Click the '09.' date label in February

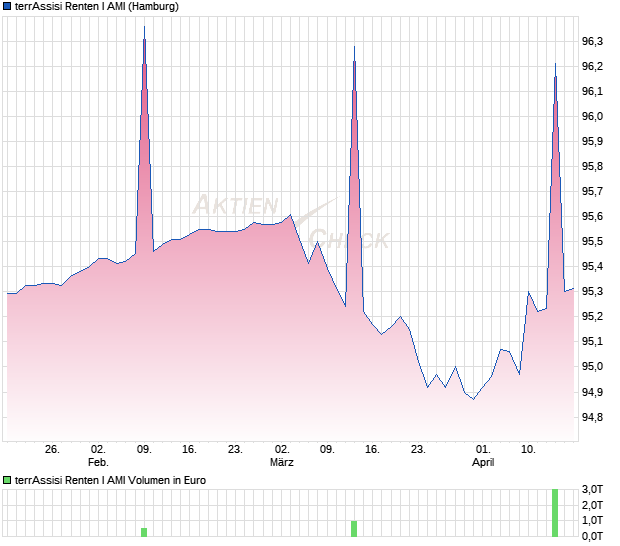click(x=144, y=450)
